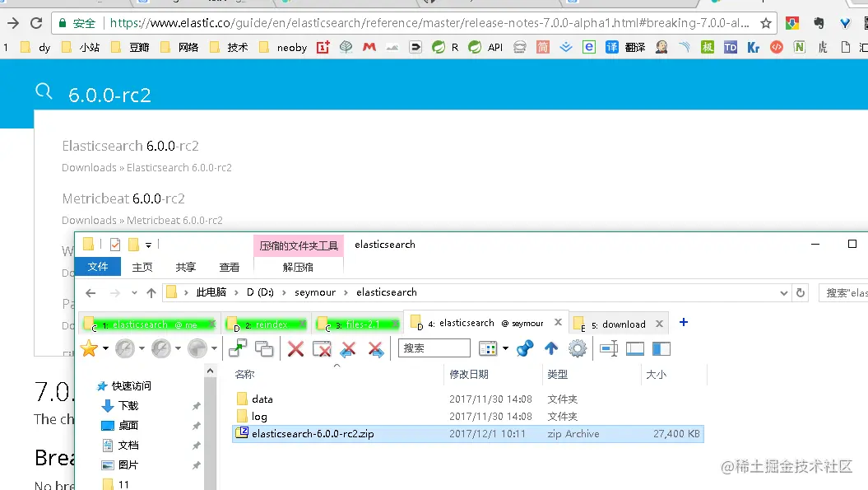
Task: Open quick access toolbar customize dropdown
Action: pyautogui.click(x=148, y=245)
